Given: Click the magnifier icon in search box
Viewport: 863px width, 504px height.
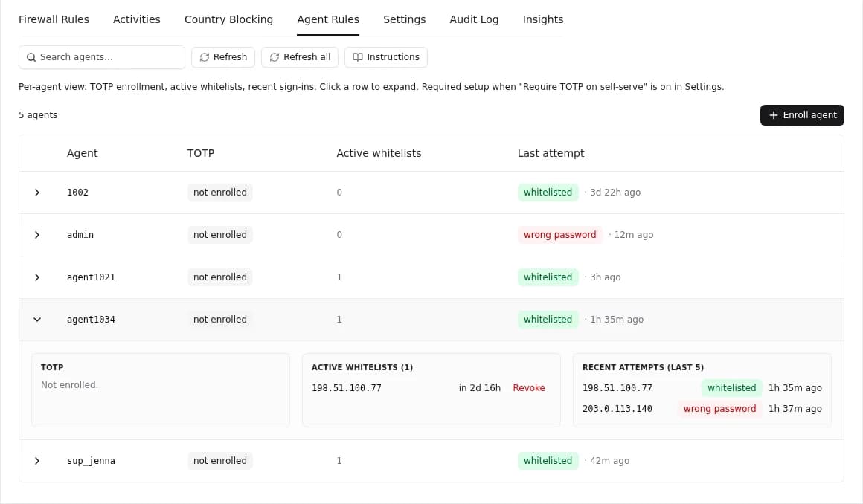Looking at the screenshot, I should pos(31,57).
